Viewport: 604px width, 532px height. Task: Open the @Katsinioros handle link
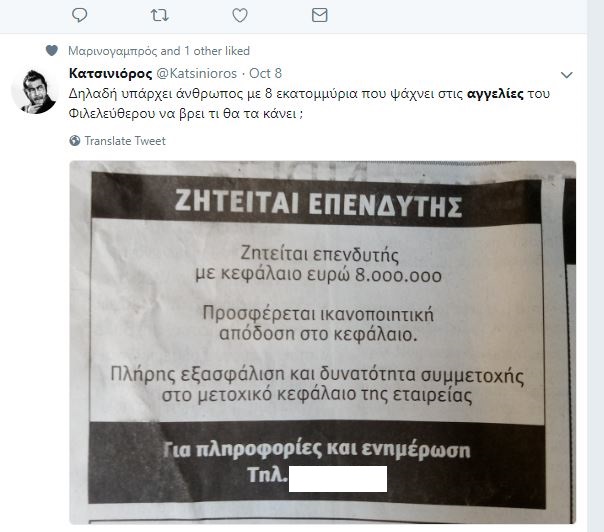pos(196,73)
